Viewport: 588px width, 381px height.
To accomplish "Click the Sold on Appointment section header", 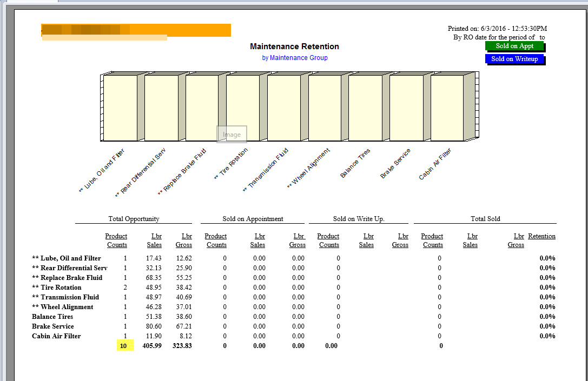I will [x=253, y=219].
